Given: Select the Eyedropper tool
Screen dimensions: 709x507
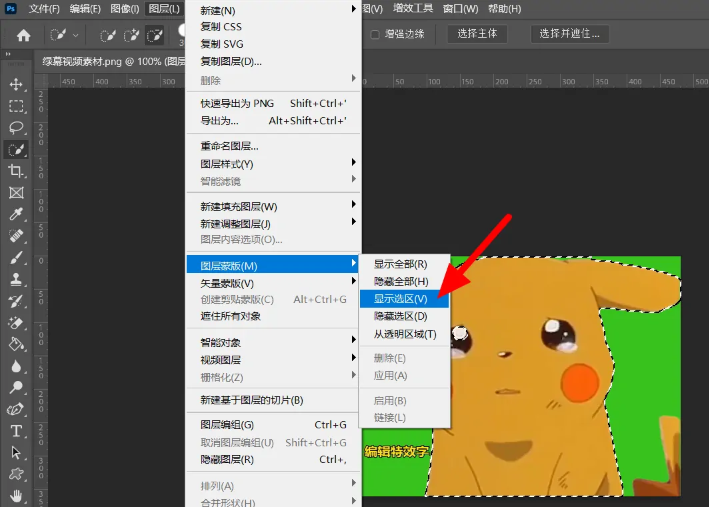Looking at the screenshot, I should (x=16, y=215).
